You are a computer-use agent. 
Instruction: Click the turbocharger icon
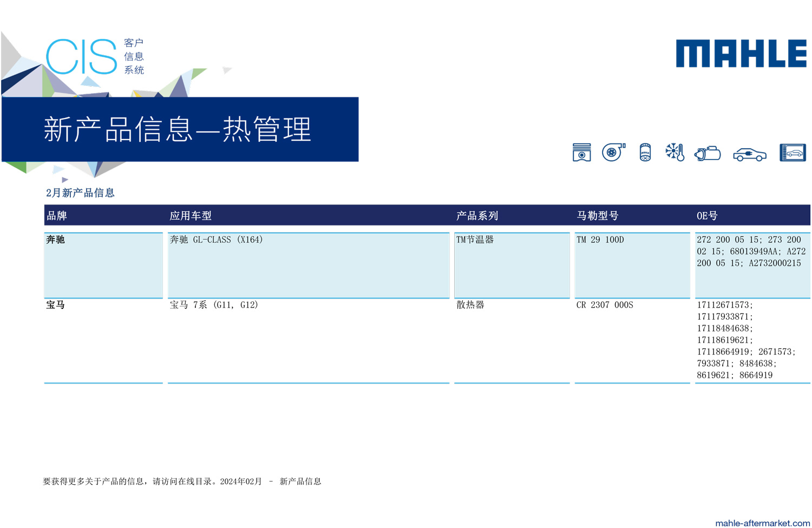click(x=614, y=153)
